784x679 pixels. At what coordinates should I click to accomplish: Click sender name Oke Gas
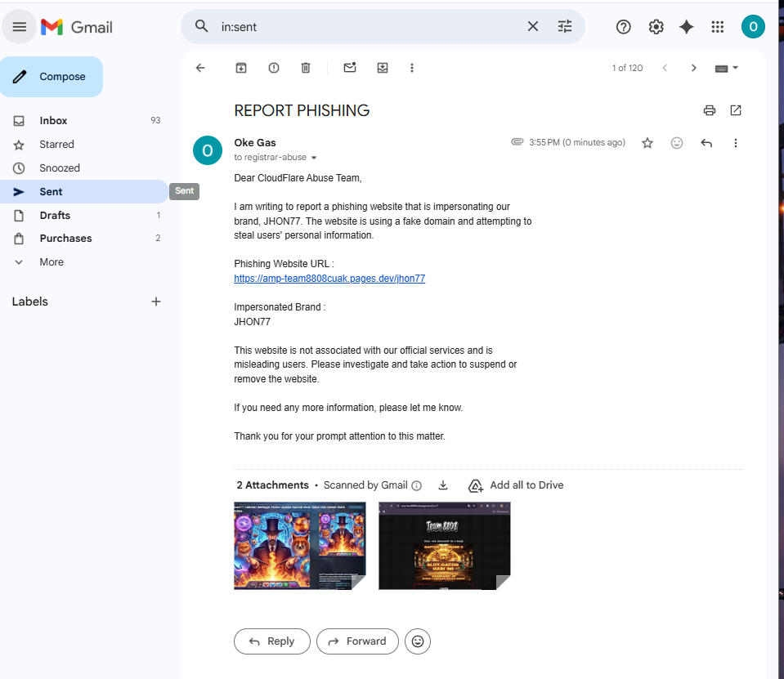click(255, 142)
